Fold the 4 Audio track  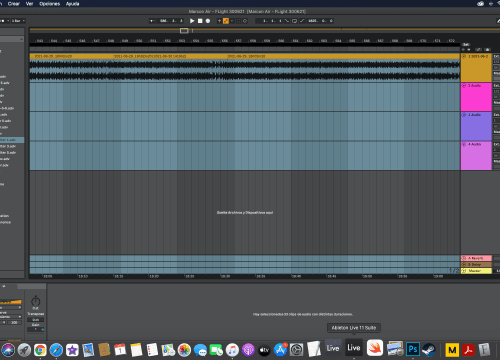pos(464,144)
